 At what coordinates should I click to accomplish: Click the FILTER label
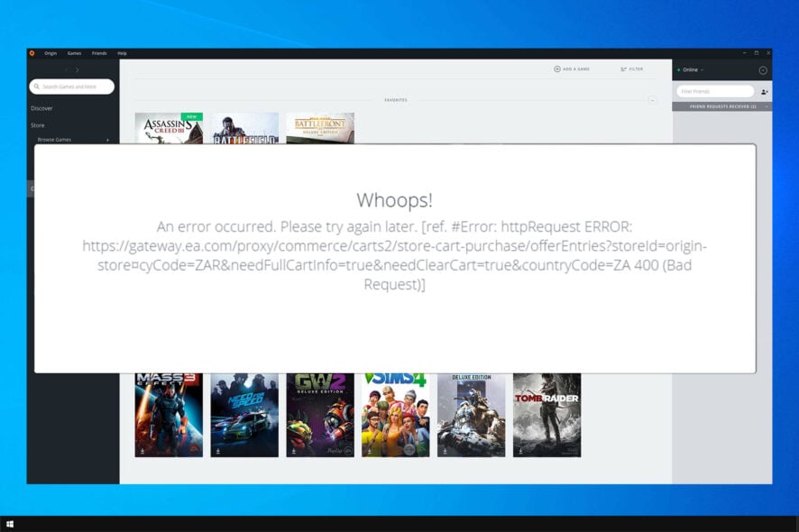(636, 69)
